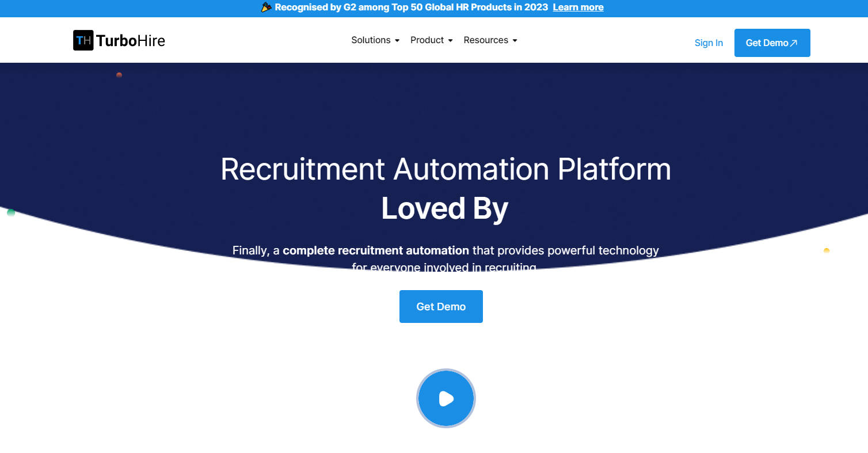Click the party popper icon in banner
This screenshot has width=868, height=453.
point(267,7)
